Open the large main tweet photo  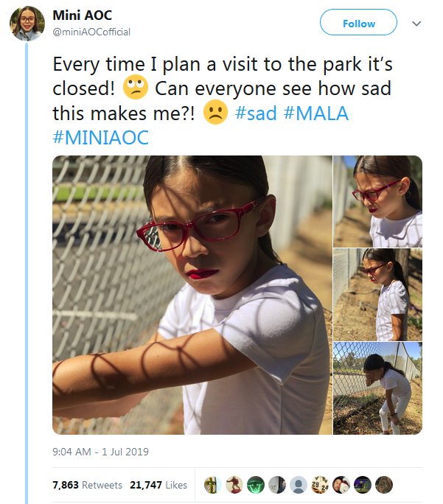(x=191, y=295)
